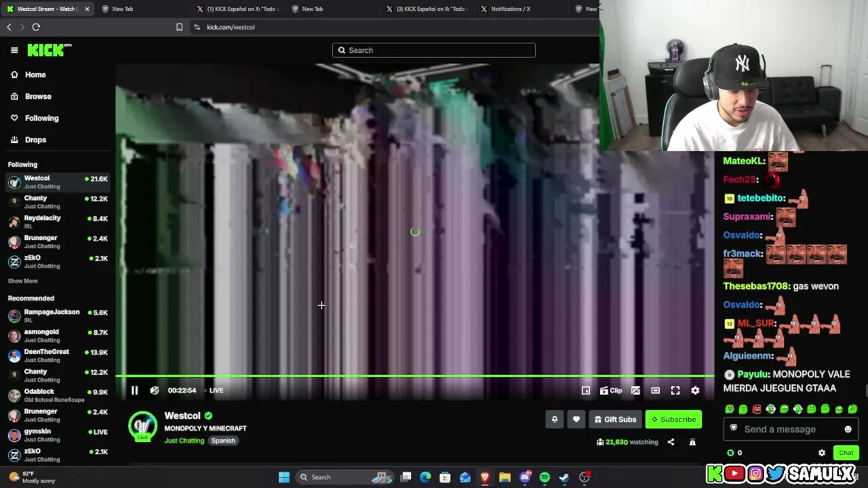Select Westcol in the Following list
Screen dimensions: 868x488
click(x=58, y=182)
